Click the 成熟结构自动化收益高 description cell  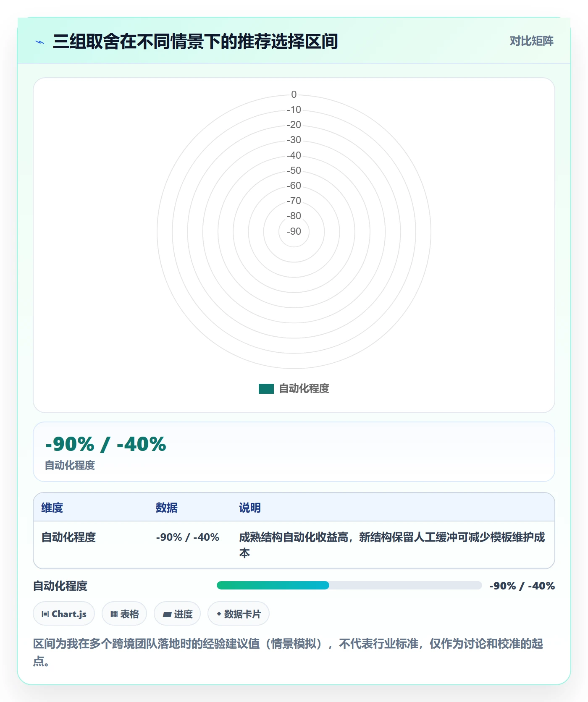click(x=392, y=545)
